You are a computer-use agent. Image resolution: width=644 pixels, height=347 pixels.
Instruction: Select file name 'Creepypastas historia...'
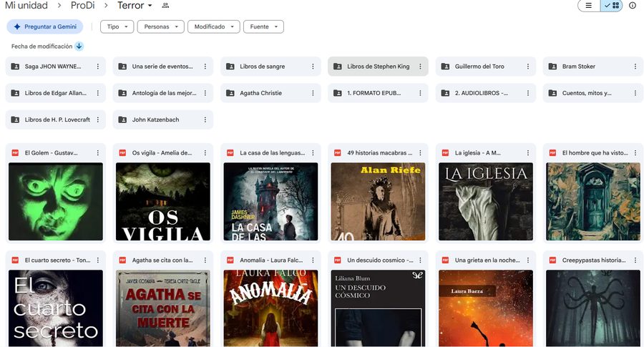594,260
